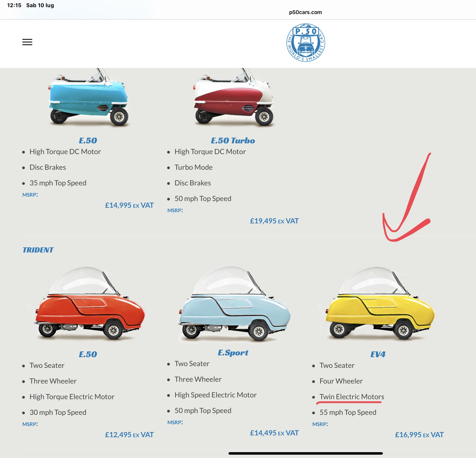Click the E.Sport model heading

233,353
